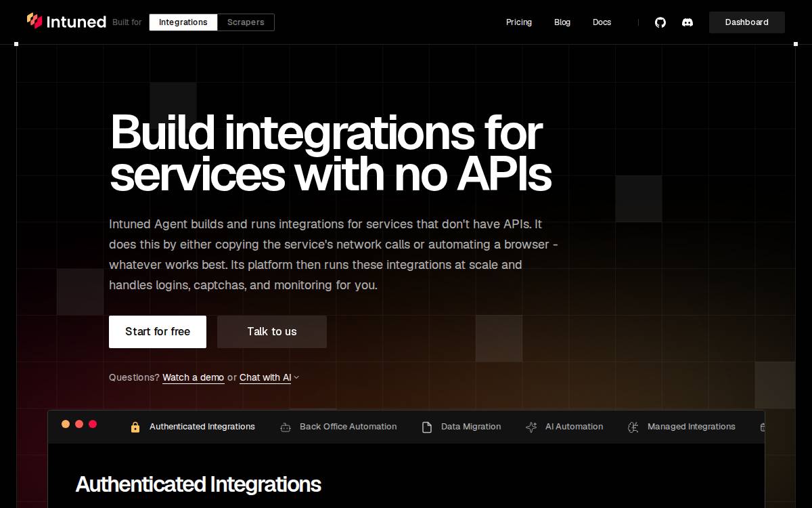Click the Start for free button
The image size is (812, 508).
pos(158,332)
